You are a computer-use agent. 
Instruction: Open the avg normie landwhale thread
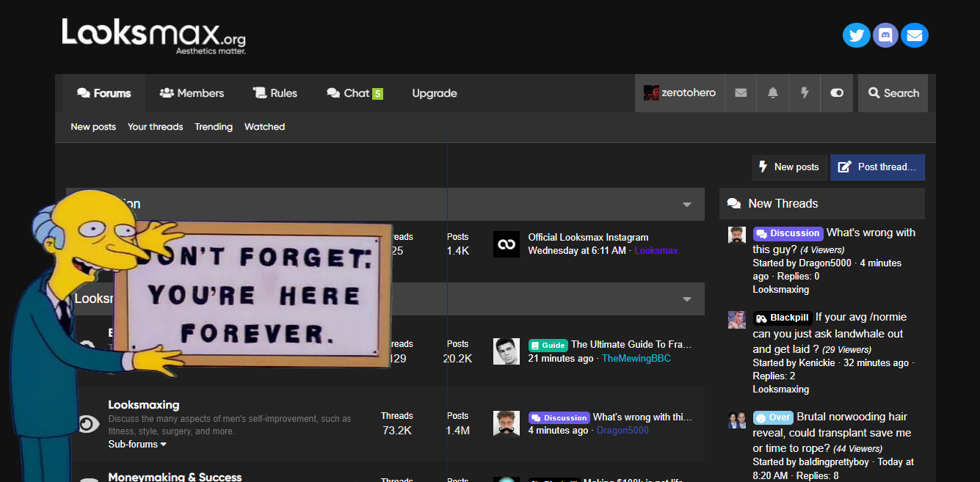pyautogui.click(x=830, y=333)
